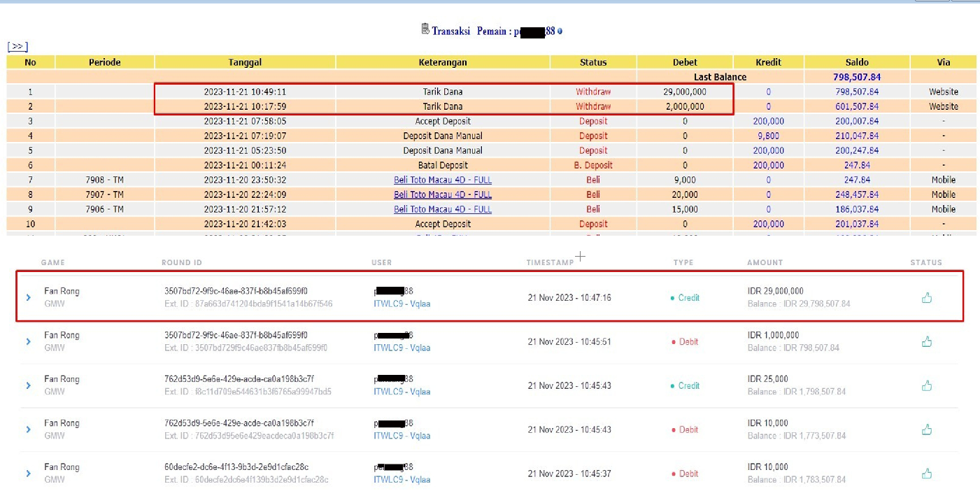Viewport: 980px width, 491px height.
Task: Open ITWLC9 - Vqlaa link in 10:47:16 row
Action: coord(402,304)
